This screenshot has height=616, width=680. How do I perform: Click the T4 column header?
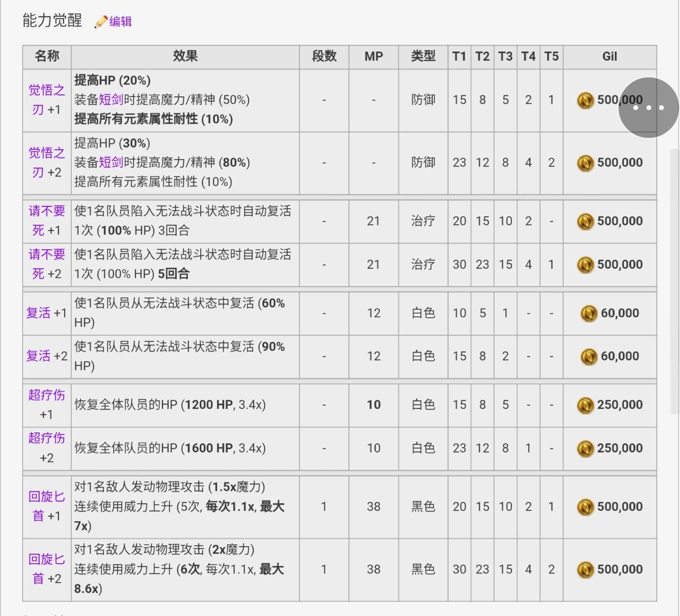[528, 57]
